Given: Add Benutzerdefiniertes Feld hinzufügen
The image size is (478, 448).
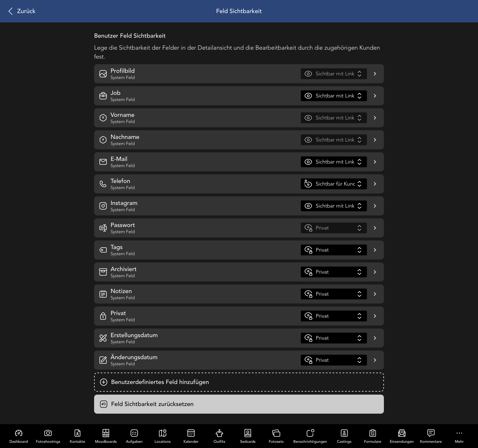Looking at the screenshot, I should 238,382.
